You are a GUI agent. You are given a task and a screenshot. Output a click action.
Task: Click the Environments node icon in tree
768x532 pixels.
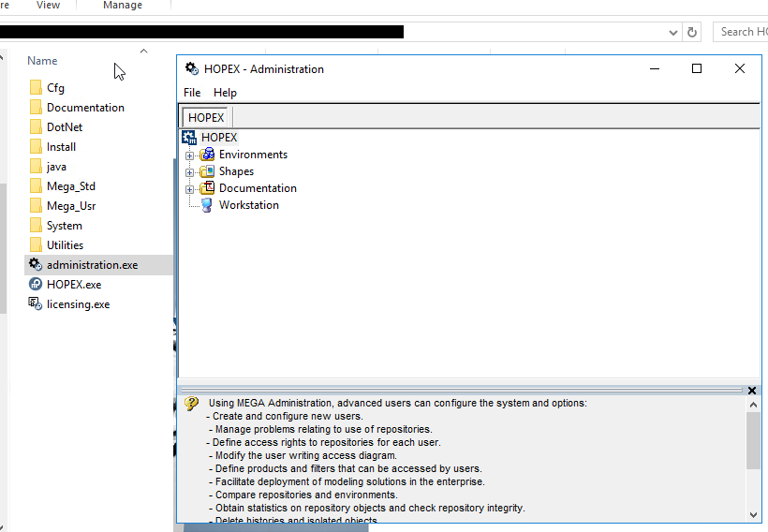click(x=207, y=155)
